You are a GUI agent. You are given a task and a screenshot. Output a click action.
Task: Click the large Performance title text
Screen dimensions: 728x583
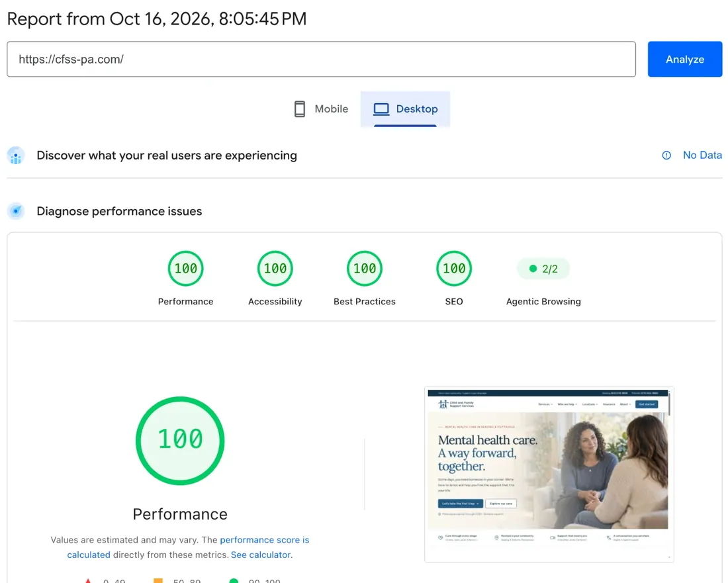[x=180, y=514]
